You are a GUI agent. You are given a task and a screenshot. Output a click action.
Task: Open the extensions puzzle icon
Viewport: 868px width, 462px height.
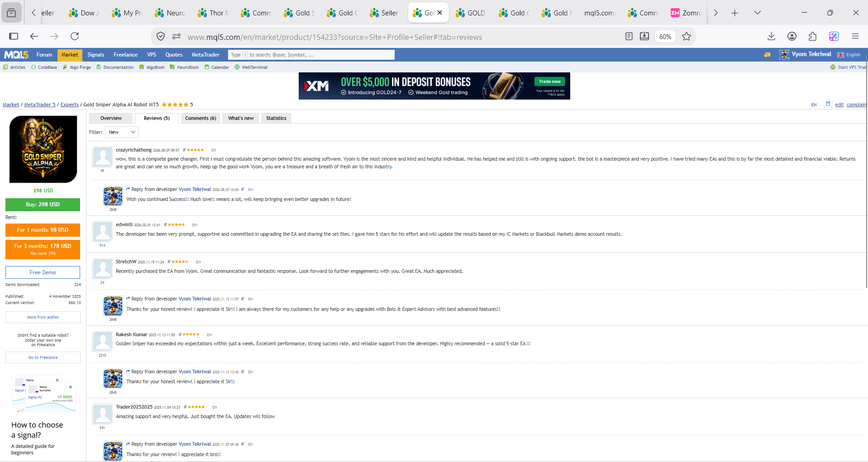coord(813,36)
